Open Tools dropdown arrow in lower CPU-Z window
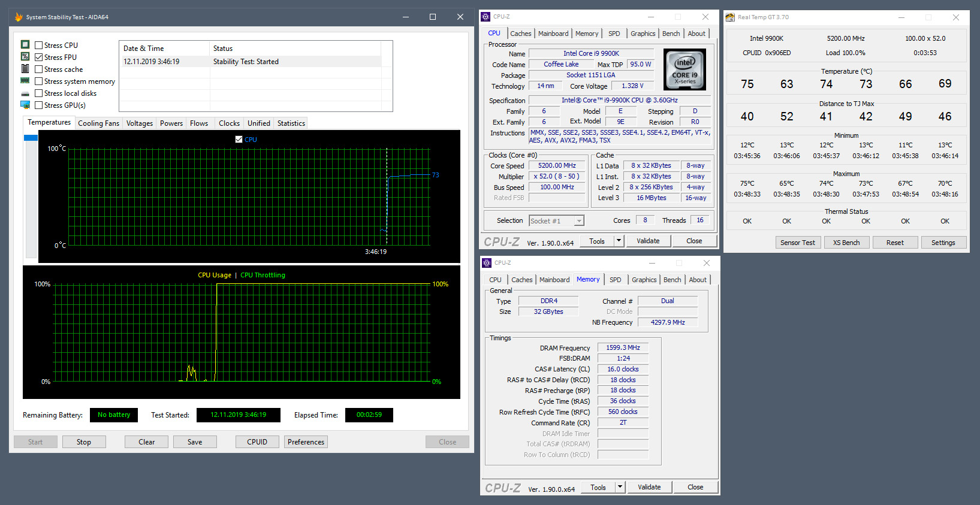 [x=620, y=487]
